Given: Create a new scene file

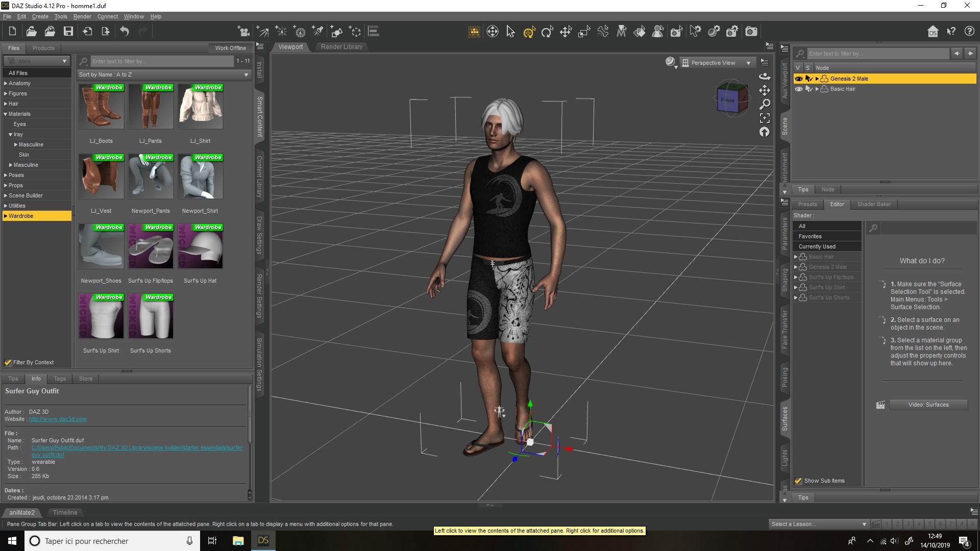Looking at the screenshot, I should pyautogui.click(x=13, y=32).
